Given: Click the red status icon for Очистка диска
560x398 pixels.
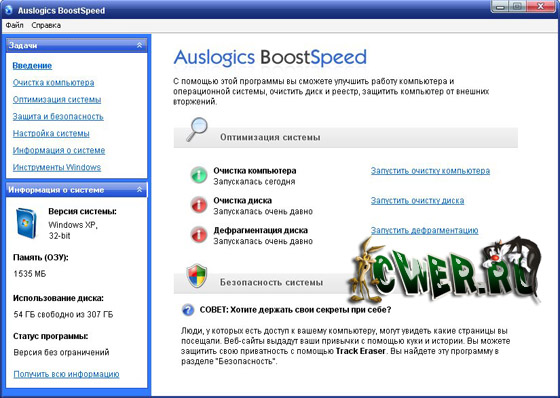Looking at the screenshot, I should [x=199, y=205].
